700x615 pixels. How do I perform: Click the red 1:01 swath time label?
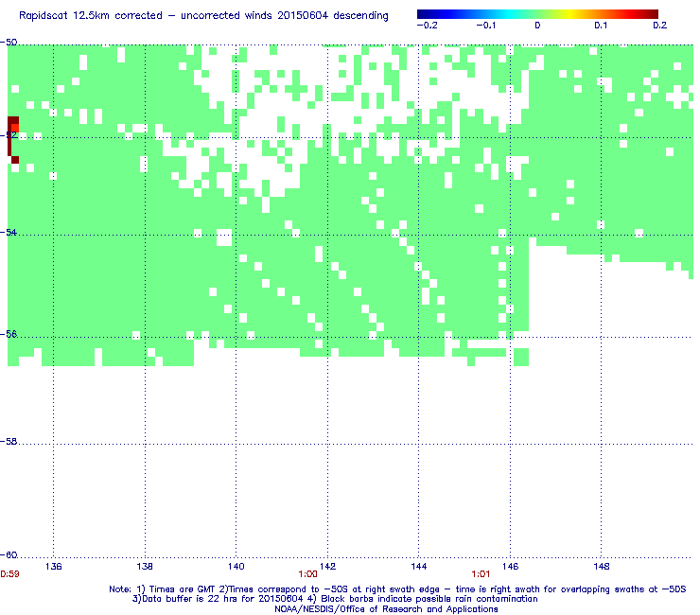[481, 574]
